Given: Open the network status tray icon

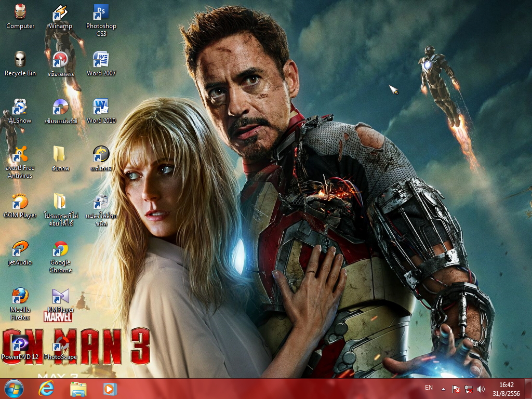Looking at the screenshot, I should click(469, 389).
